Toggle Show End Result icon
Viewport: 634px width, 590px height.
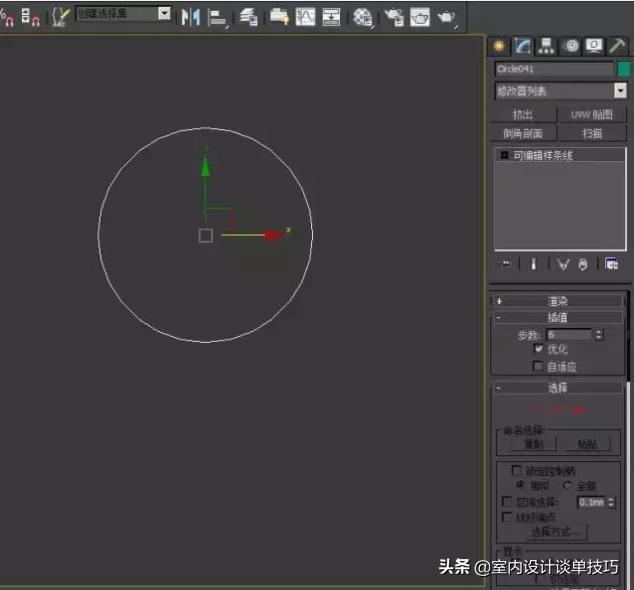[534, 264]
